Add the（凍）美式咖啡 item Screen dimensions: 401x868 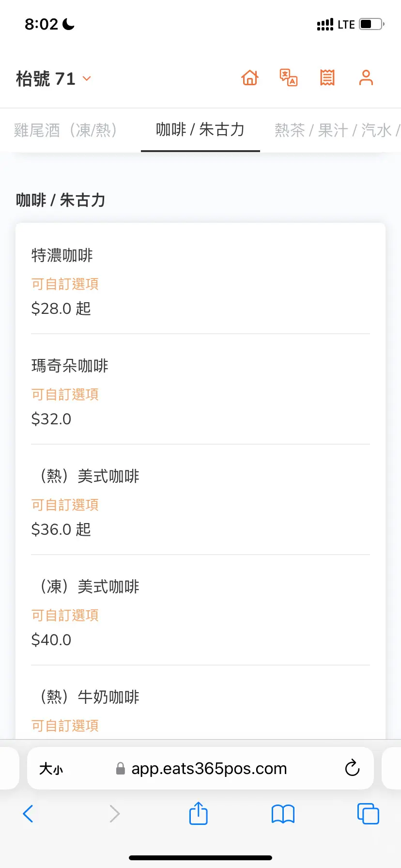pyautogui.click(x=200, y=612)
